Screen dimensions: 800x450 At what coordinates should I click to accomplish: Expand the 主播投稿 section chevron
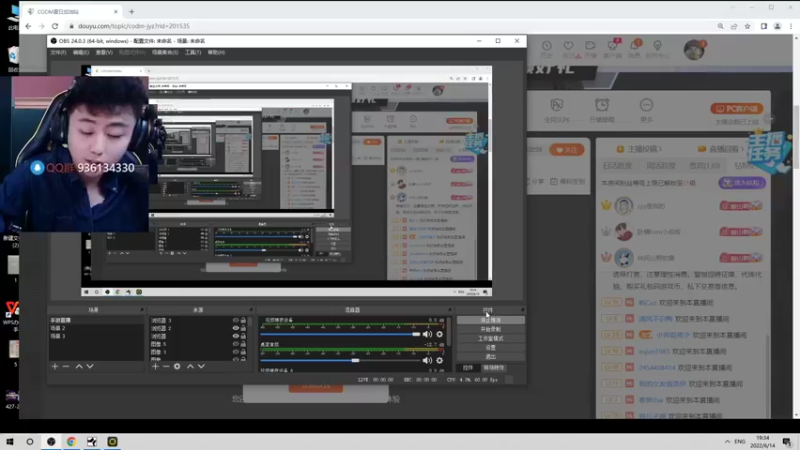click(x=660, y=149)
